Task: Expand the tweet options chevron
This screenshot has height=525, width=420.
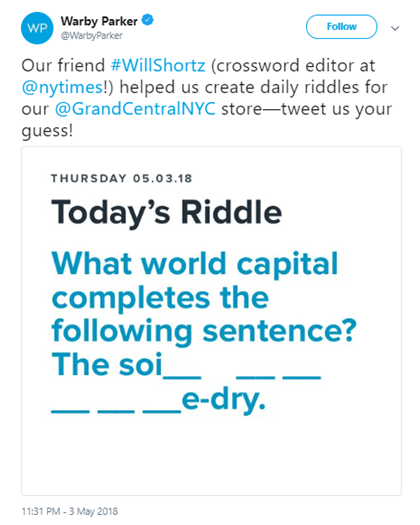Action: pos(395,28)
